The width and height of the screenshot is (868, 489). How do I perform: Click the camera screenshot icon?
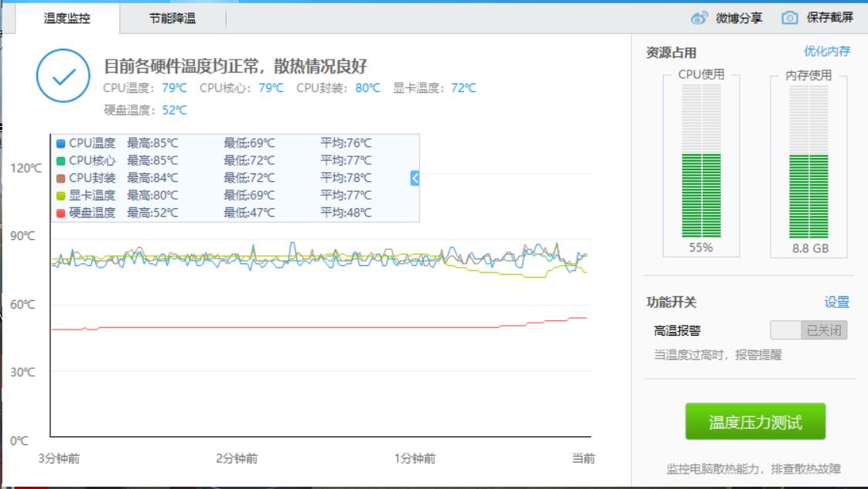790,18
